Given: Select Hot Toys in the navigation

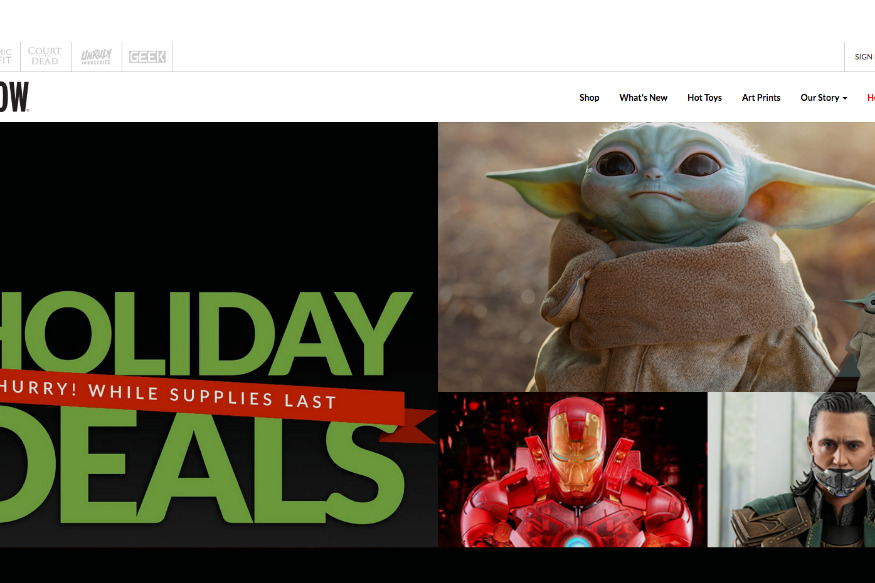Looking at the screenshot, I should (x=704, y=98).
